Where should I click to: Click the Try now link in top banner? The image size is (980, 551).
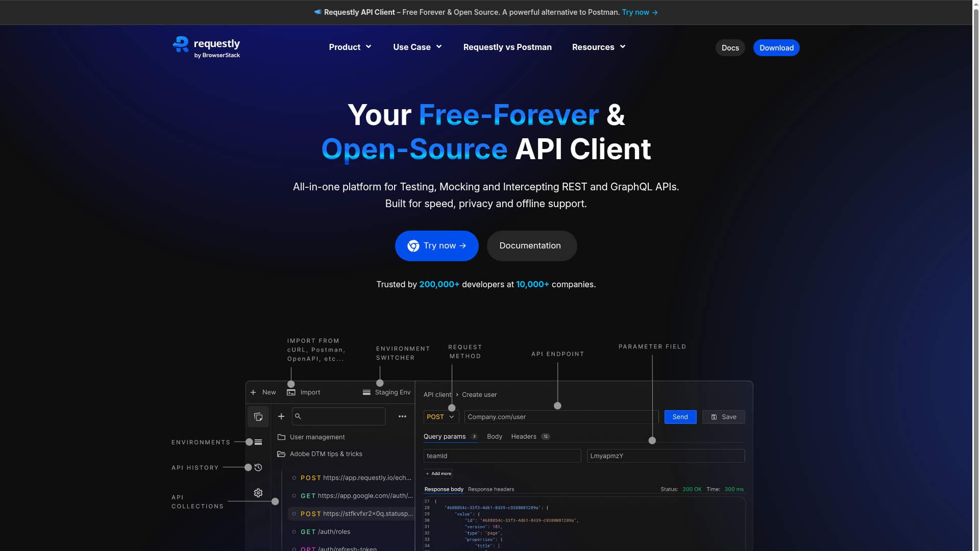640,12
